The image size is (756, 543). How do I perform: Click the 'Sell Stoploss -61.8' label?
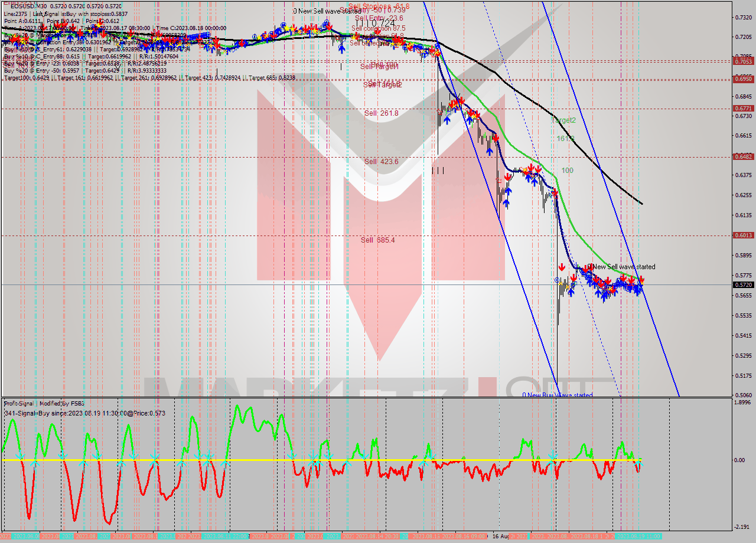[x=378, y=6]
